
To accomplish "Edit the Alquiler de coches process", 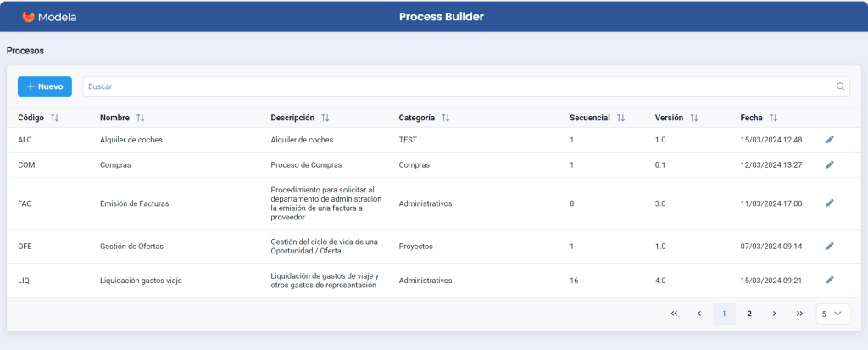I will (830, 140).
